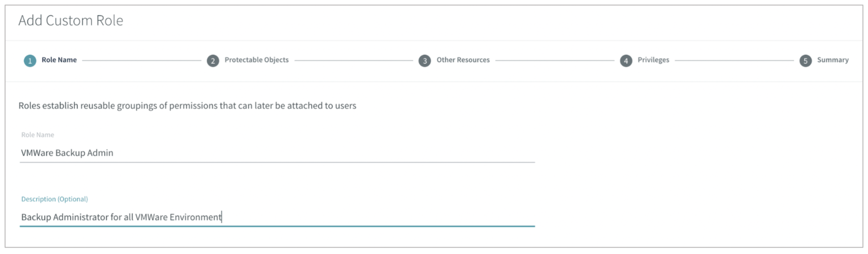The height and width of the screenshot is (254, 868).
Task: Select the step 3 numbered circle
Action: [x=424, y=61]
